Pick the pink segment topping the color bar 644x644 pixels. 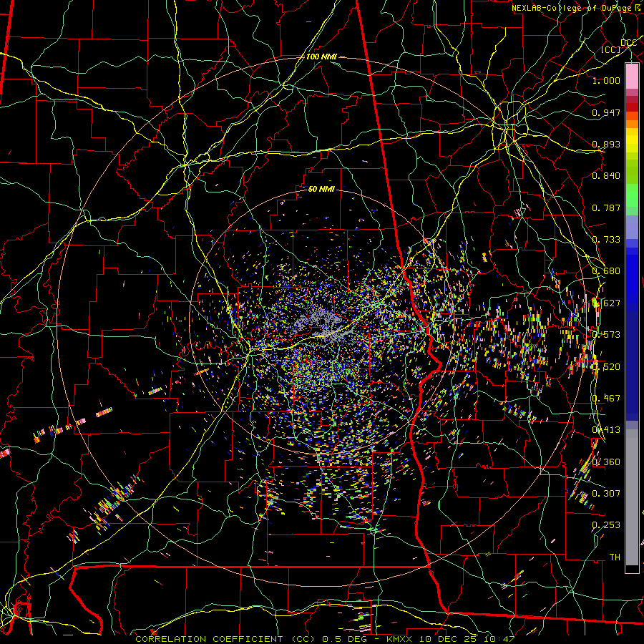(632, 76)
